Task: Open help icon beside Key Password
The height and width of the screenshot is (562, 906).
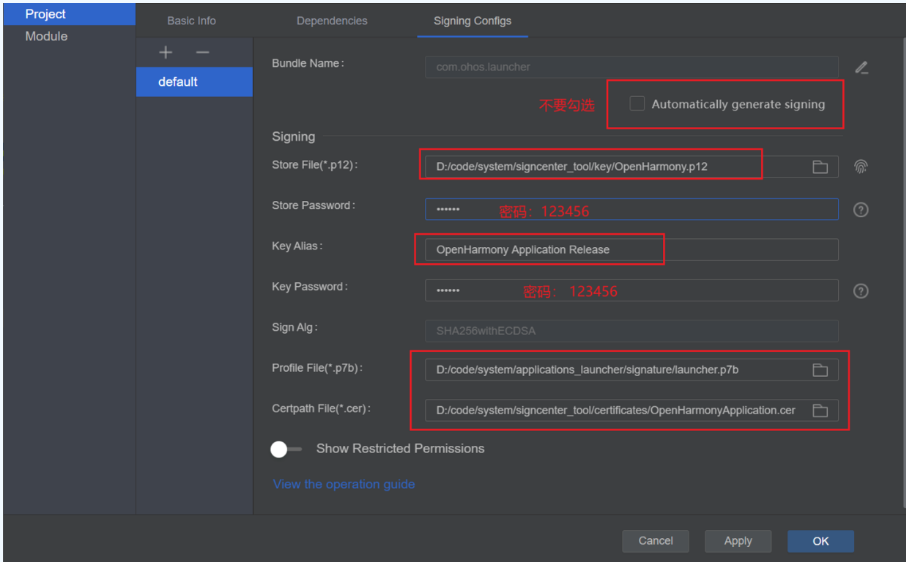Action: tap(861, 291)
